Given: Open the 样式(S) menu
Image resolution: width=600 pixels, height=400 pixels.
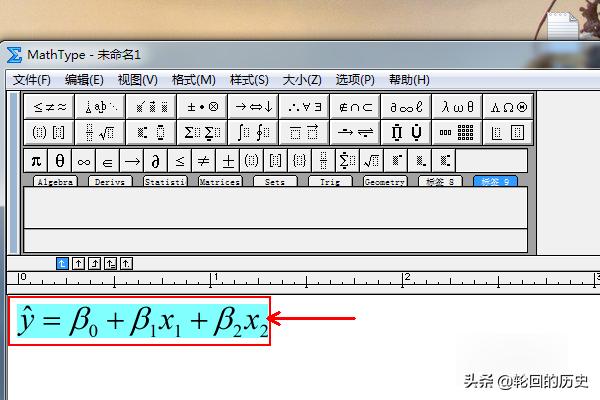Looking at the screenshot, I should pyautogui.click(x=249, y=80).
